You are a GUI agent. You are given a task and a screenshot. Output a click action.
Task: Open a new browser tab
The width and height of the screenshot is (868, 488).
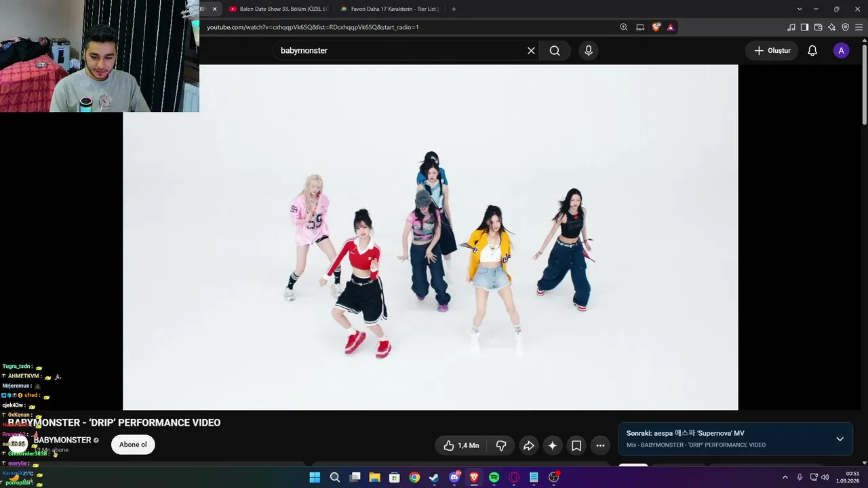tap(454, 9)
